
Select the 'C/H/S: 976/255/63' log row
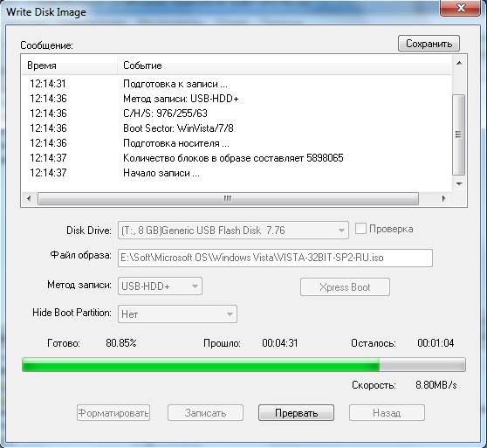[237, 114]
